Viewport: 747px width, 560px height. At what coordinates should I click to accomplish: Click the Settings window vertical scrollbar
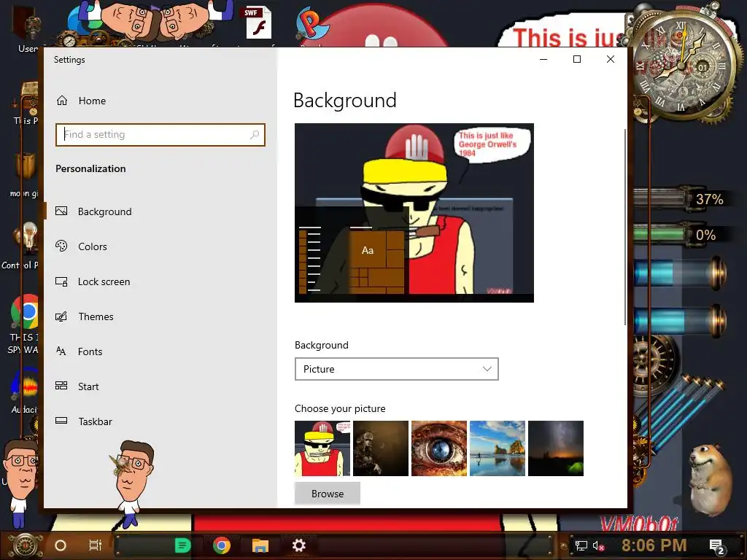(x=624, y=227)
